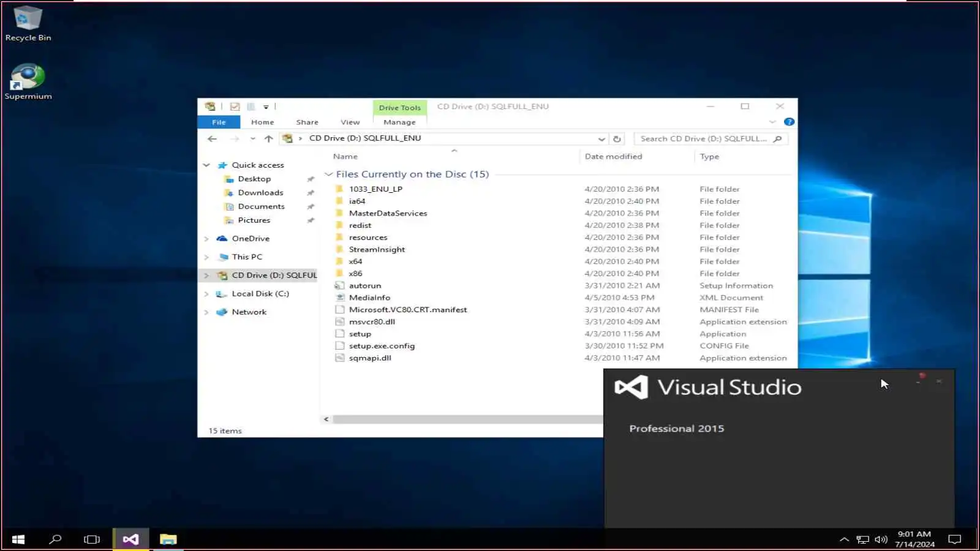Select the StreamInsight folder icon
This screenshot has width=980, height=551.
tap(339, 250)
